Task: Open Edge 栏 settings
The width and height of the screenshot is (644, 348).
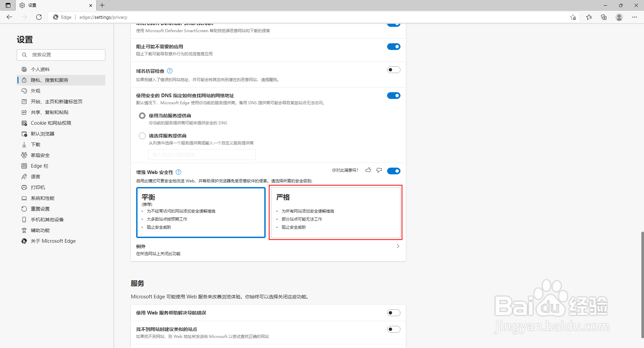Action: coord(61,166)
